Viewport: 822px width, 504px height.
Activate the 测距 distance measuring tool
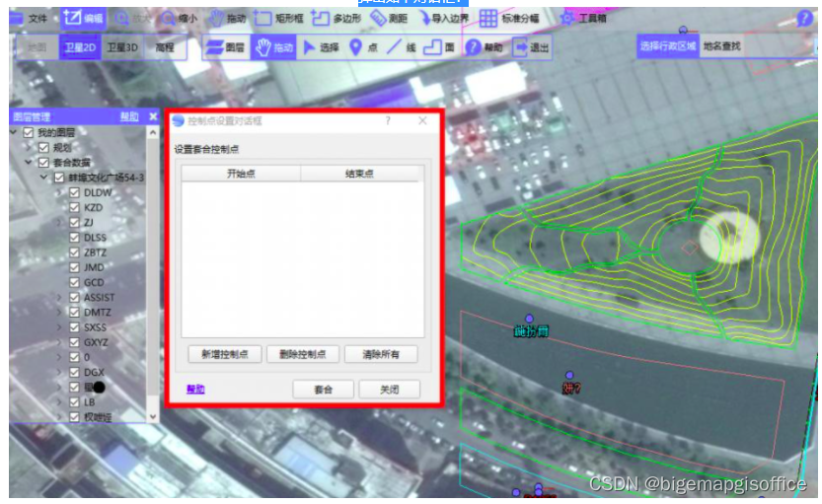pos(389,19)
